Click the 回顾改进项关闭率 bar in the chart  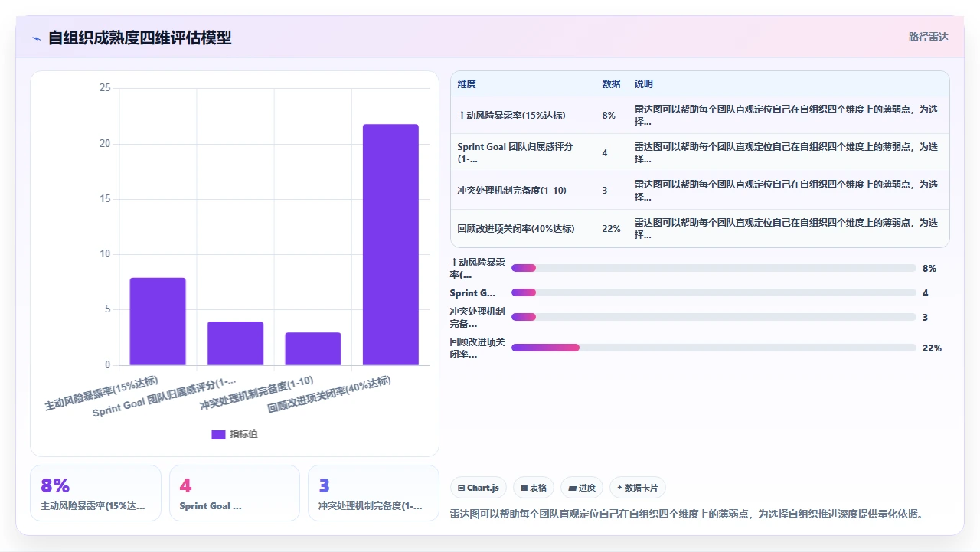[x=390, y=245]
